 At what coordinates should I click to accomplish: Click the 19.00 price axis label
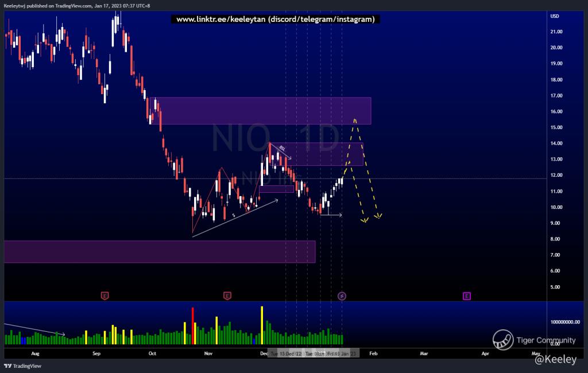pyautogui.click(x=556, y=63)
